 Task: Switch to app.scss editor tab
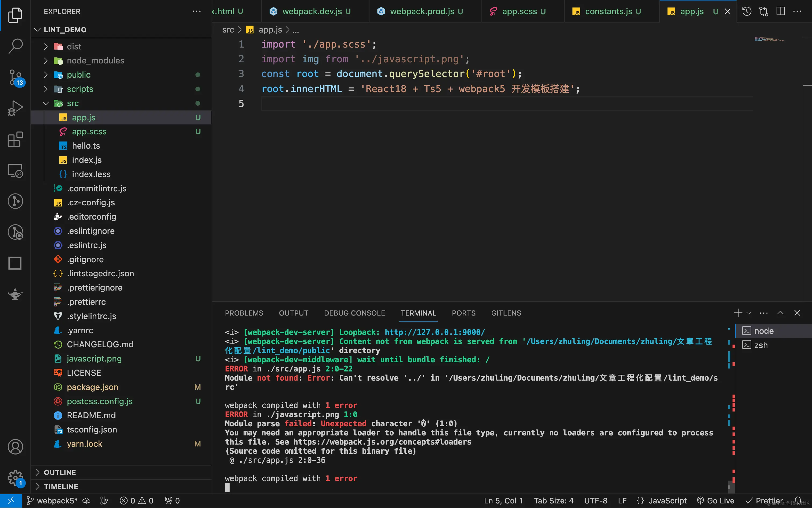(x=523, y=11)
